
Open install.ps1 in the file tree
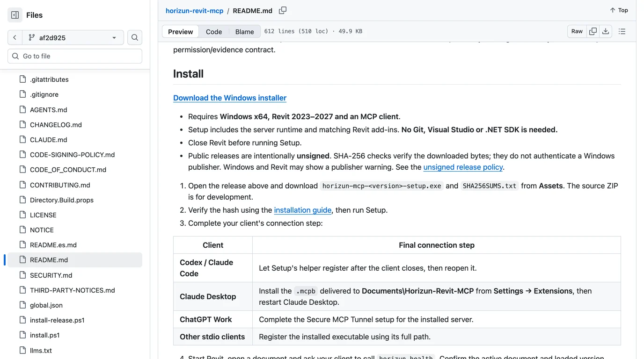click(x=75, y=335)
